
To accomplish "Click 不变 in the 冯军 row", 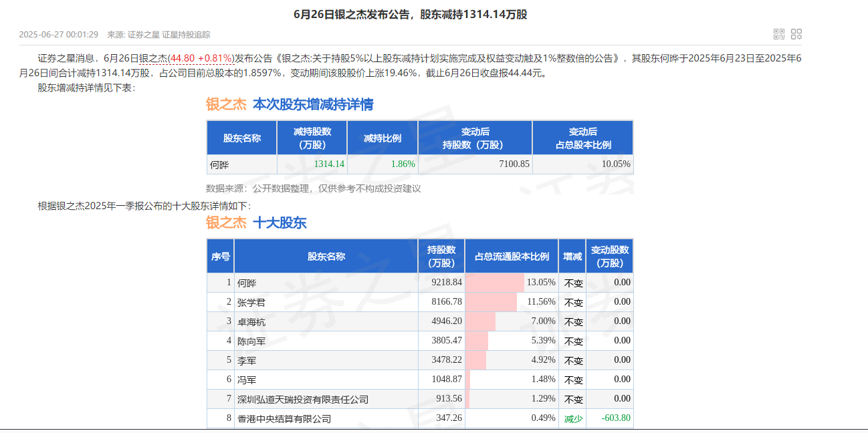I will coord(574,380).
